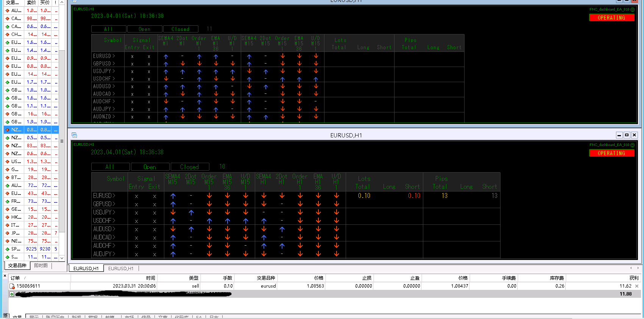Image resolution: width=644 pixels, height=319 pixels.
Task: Select the All filter in the lower chart
Action: pos(110,167)
